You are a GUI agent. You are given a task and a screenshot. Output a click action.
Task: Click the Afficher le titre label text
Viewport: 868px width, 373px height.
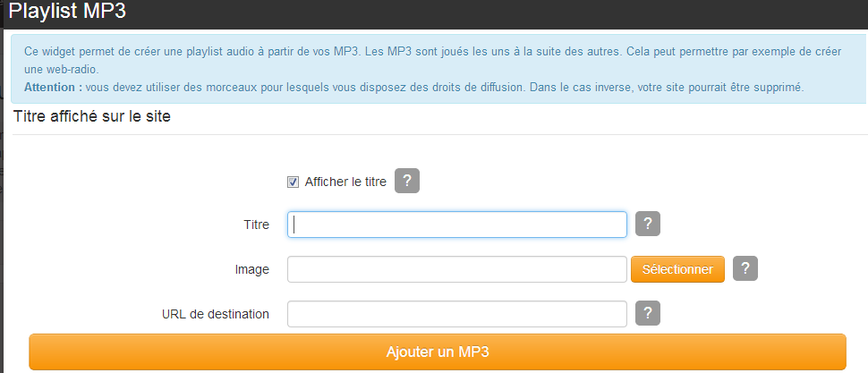click(x=345, y=182)
